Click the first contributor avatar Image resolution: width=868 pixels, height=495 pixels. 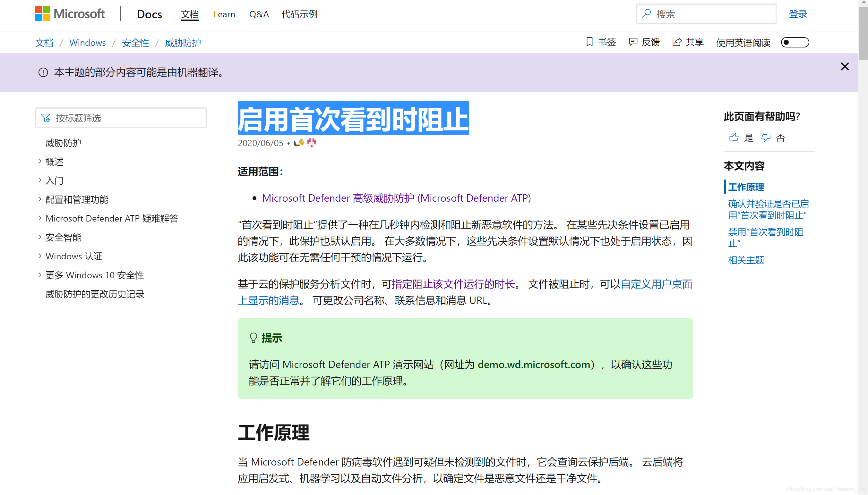tap(299, 142)
